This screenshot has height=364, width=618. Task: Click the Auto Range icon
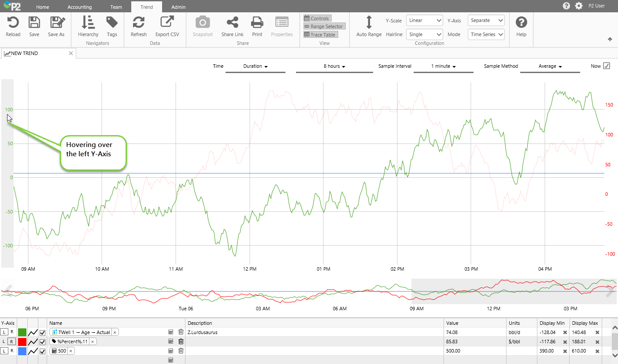(369, 22)
